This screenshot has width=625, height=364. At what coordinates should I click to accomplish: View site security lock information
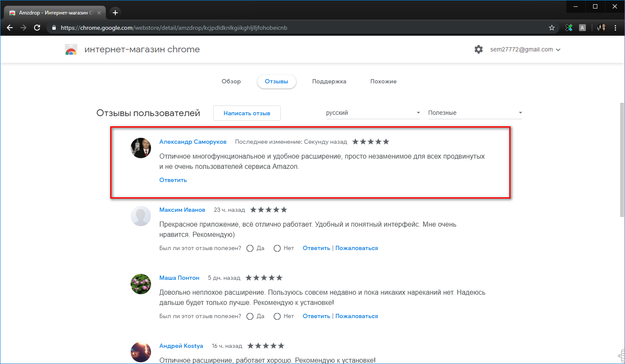[x=54, y=28]
